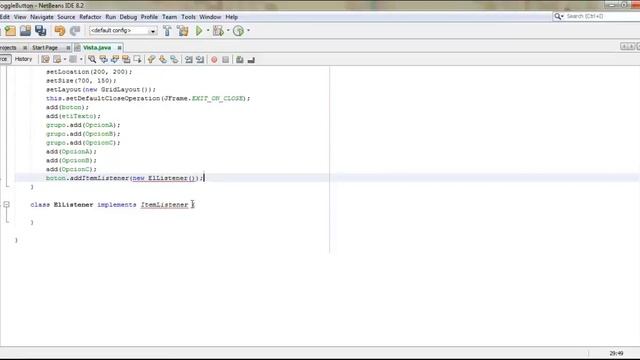Image resolution: width=640 pixels, height=360 pixels.
Task: Switch to History view button
Action: pyautogui.click(x=23, y=59)
